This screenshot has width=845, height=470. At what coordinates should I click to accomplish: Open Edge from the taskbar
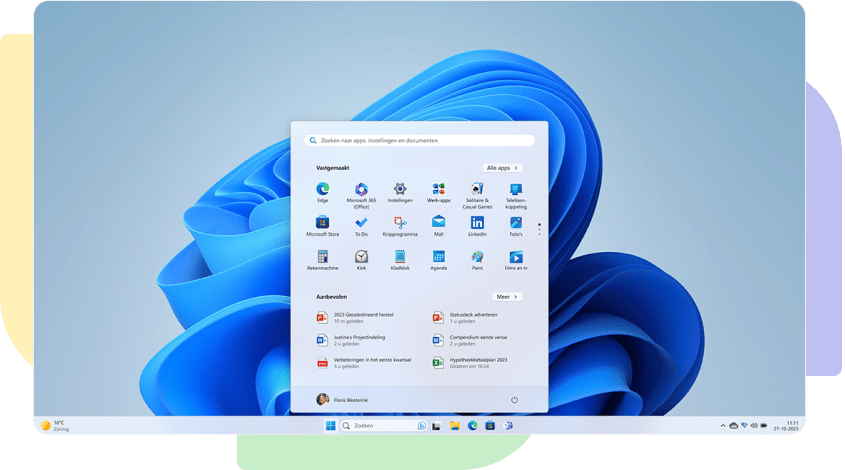[473, 426]
